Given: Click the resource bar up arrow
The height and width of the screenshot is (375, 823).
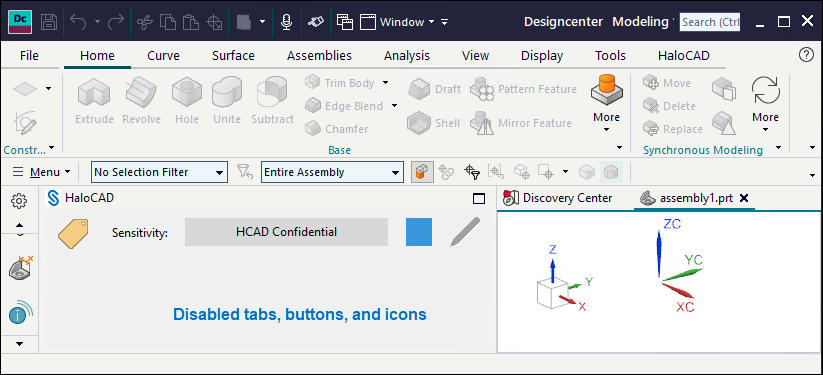Looking at the screenshot, I should pos(19,226).
